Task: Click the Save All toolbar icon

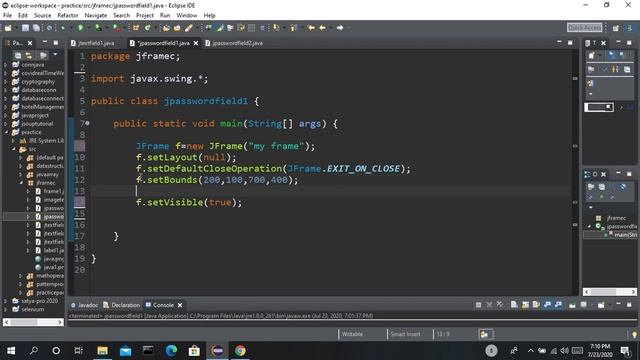Action: pyautogui.click(x=36, y=28)
